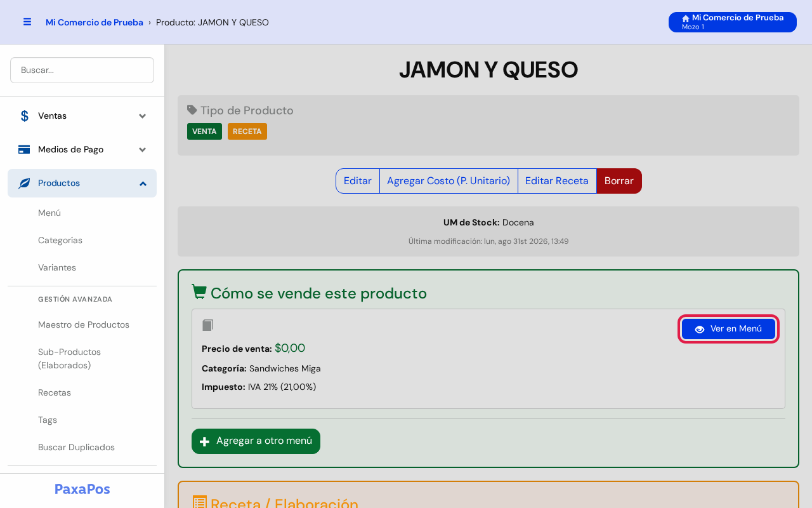Open Sub-Productos (Elaborados) in sidebar

pos(70,358)
